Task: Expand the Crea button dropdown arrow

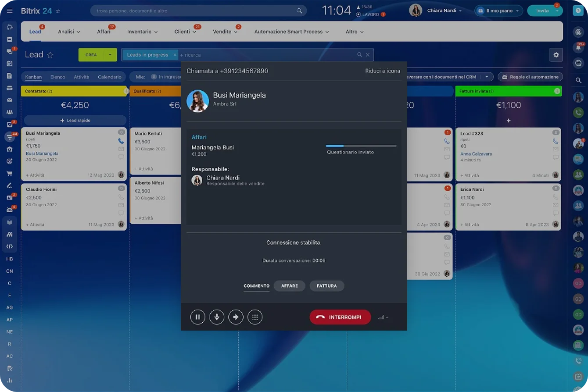Action: coord(110,55)
